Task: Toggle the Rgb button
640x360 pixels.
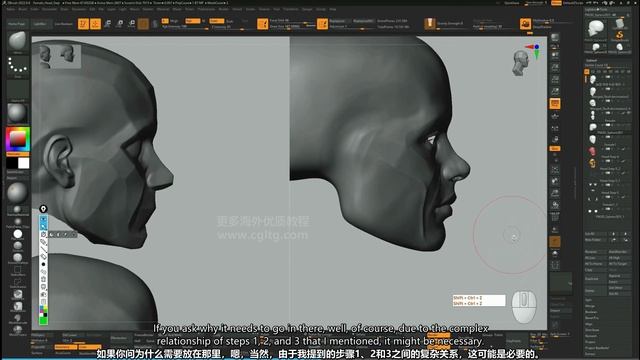Action: (x=193, y=21)
